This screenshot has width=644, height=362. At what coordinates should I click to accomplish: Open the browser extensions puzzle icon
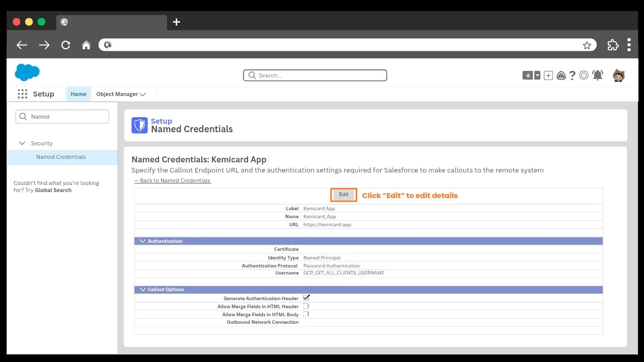(x=613, y=45)
